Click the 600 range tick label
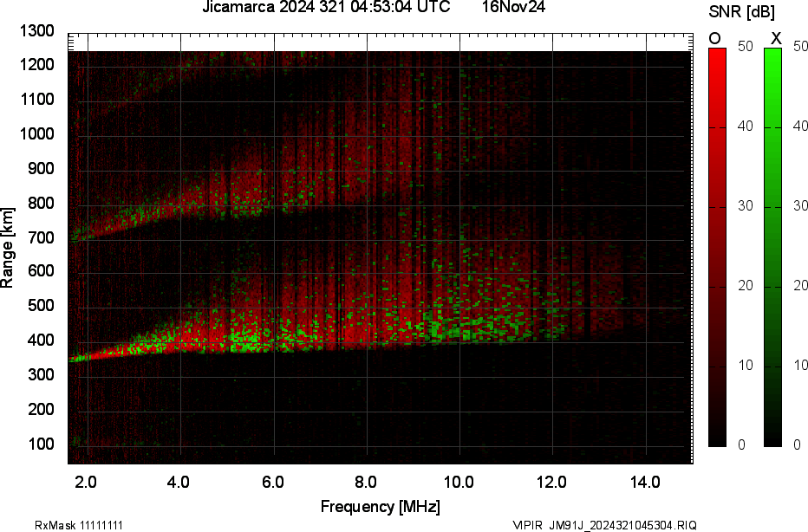Viewport: 808px width, 532px height. 41,271
